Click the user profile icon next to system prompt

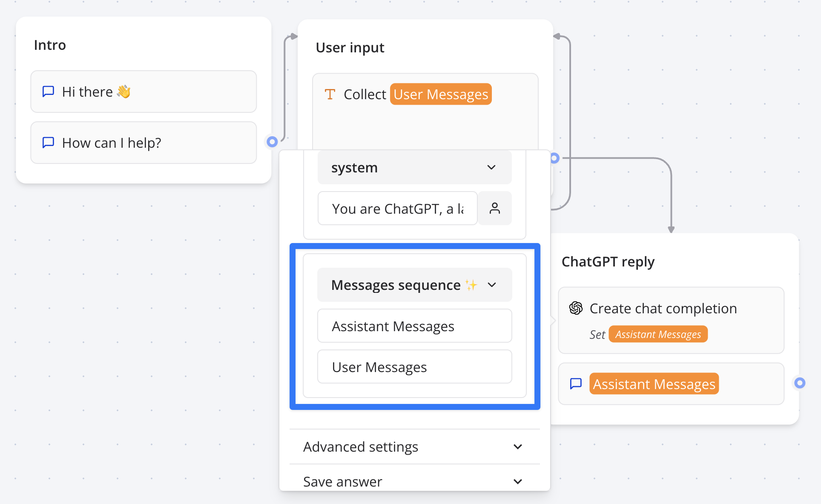pyautogui.click(x=494, y=208)
